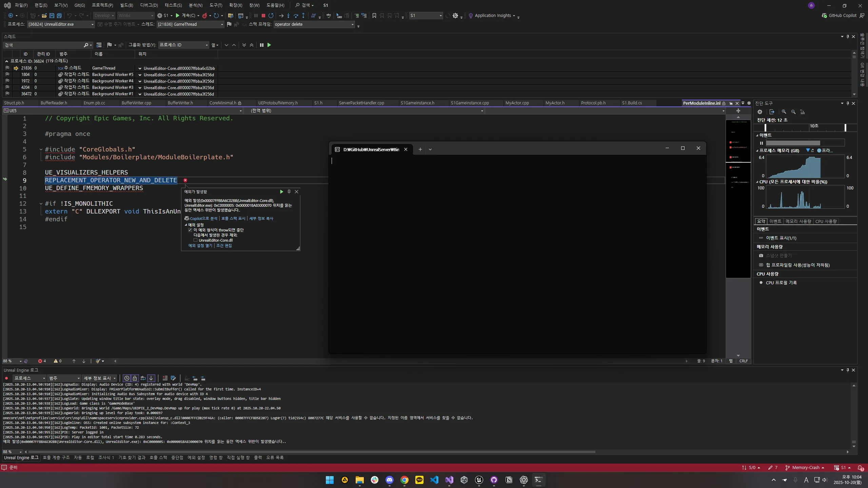Click the red Stop Debugging button

[x=263, y=16]
